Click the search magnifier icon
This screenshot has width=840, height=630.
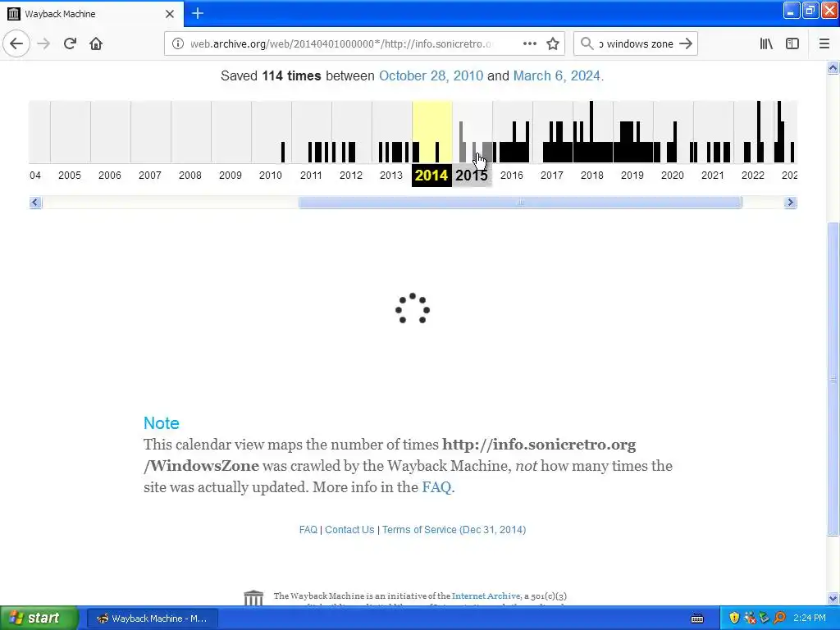pos(587,44)
